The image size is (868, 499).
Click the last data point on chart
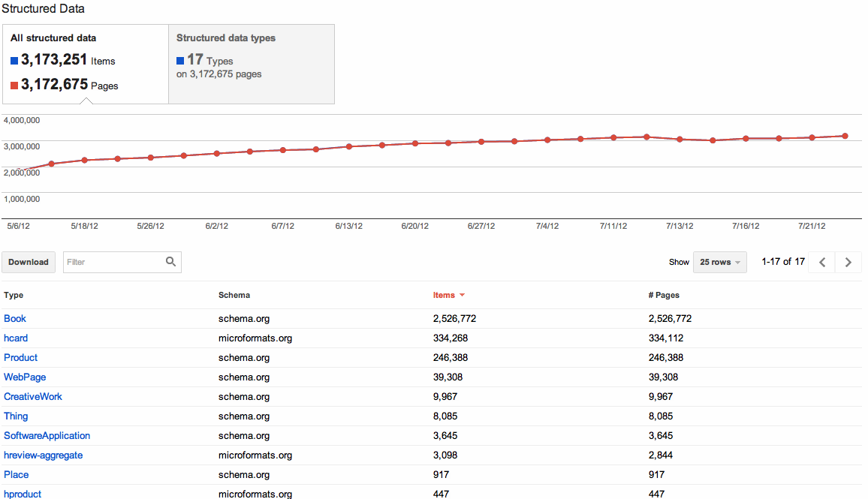pos(845,136)
